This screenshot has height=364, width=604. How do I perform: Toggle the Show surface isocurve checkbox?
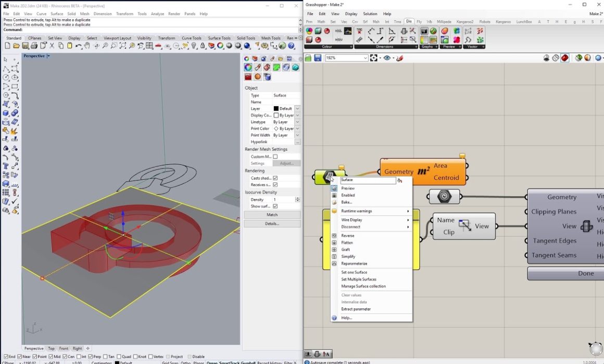275,206
